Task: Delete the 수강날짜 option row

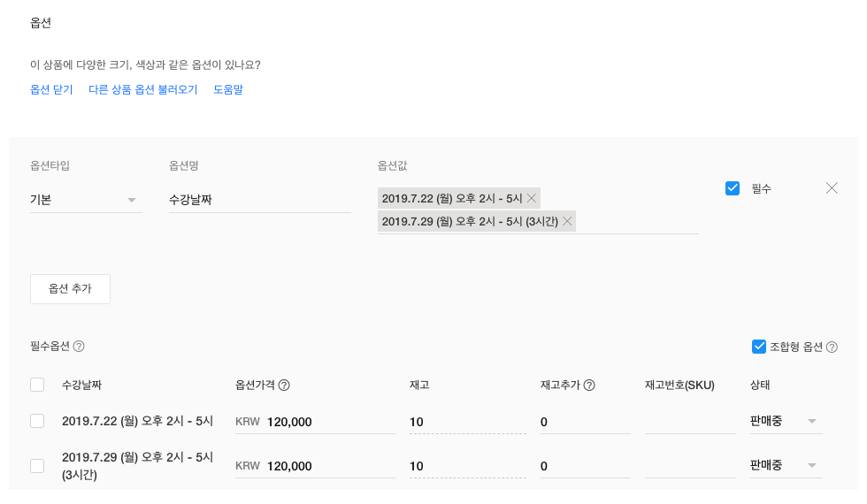Action: 832,187
